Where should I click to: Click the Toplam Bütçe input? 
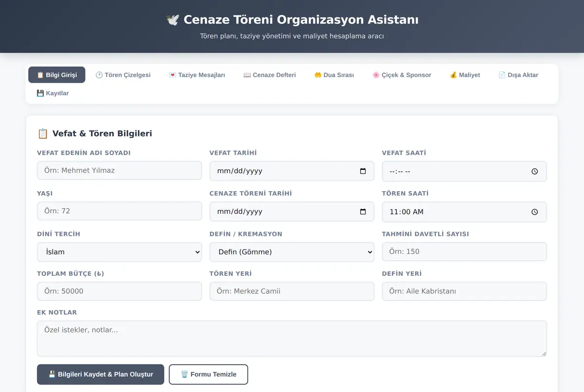[x=119, y=291]
